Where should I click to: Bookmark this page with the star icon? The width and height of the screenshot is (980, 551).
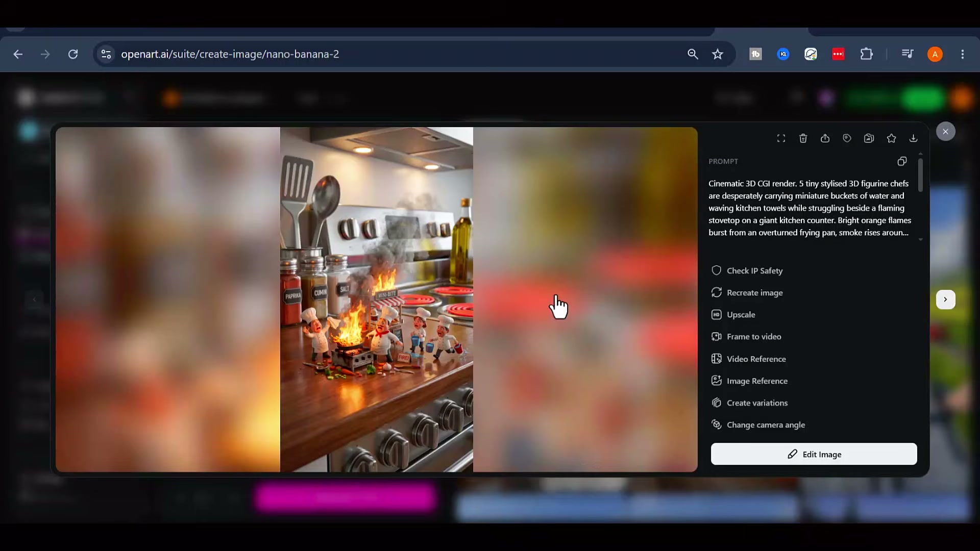point(718,54)
